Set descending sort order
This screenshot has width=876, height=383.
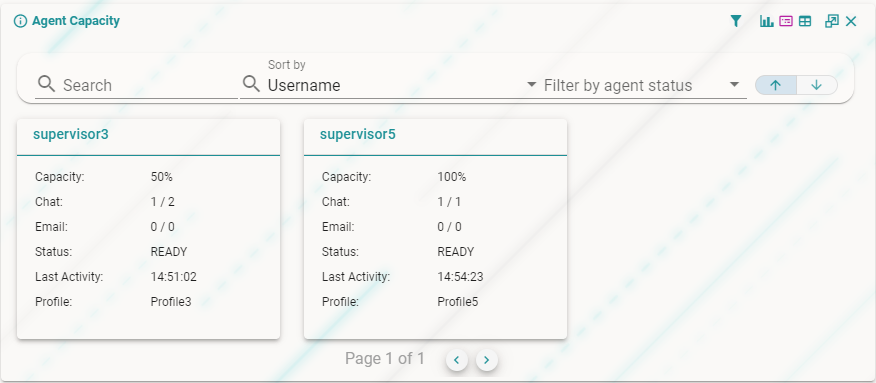(x=817, y=85)
